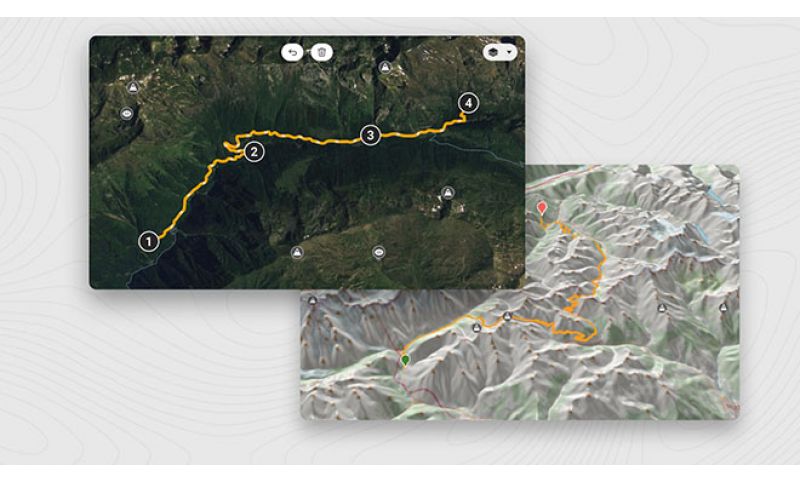
Task: Click the undo arrow button
Action: pos(292,53)
